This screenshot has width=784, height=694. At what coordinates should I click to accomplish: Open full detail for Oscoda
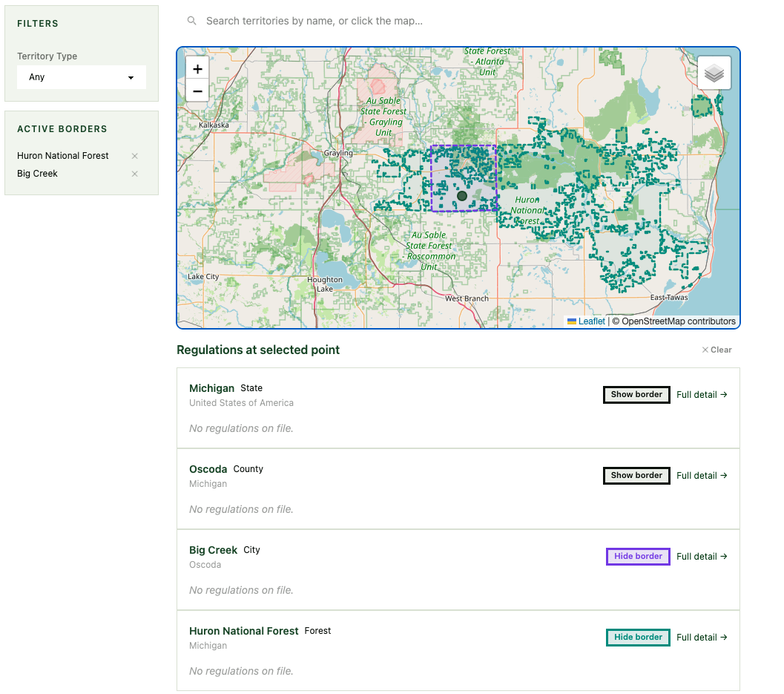pyautogui.click(x=702, y=476)
